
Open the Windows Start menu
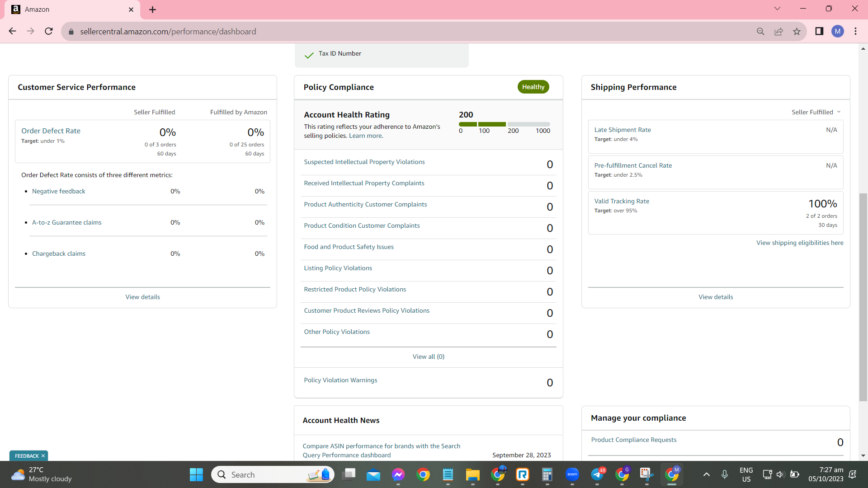point(196,474)
